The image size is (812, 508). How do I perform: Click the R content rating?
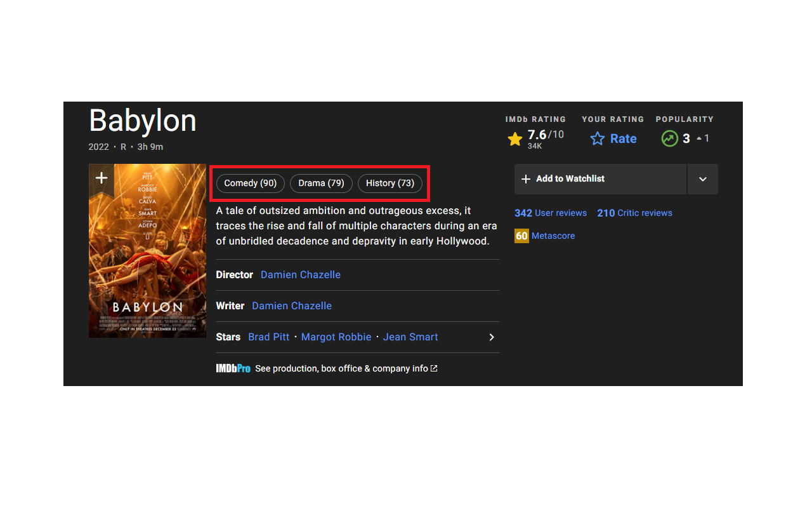(x=123, y=147)
